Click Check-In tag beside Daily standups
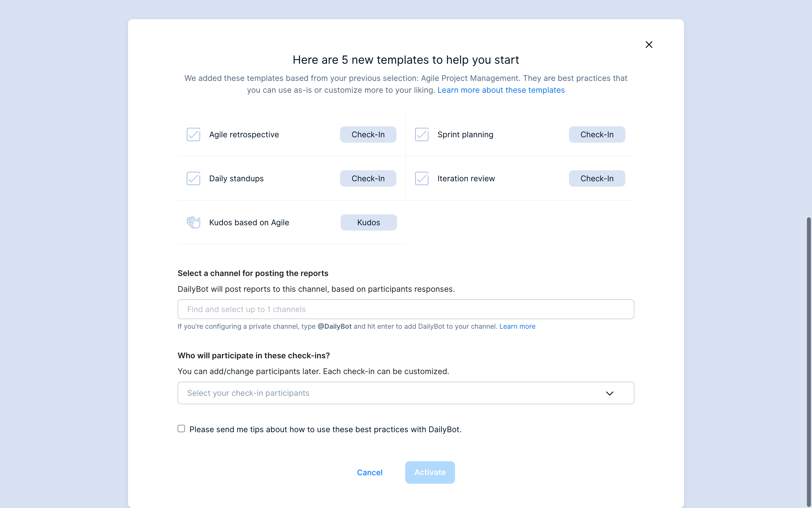 tap(368, 178)
